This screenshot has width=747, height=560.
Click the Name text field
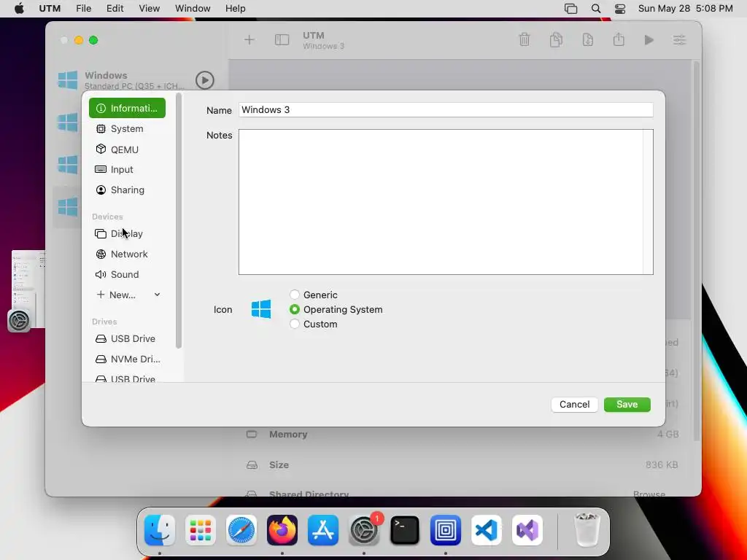click(446, 110)
